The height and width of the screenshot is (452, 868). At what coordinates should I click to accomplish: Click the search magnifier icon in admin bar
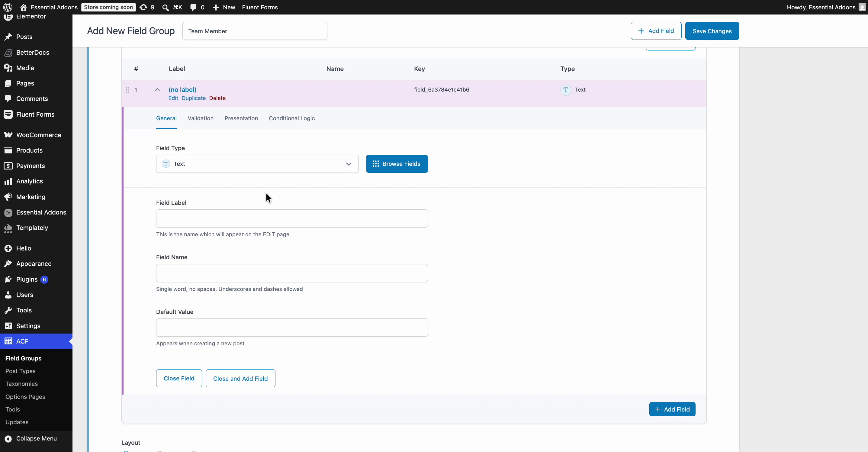tap(166, 7)
